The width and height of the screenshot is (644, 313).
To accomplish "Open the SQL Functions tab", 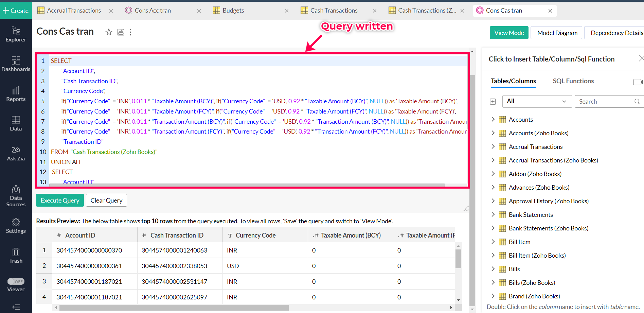I will pyautogui.click(x=573, y=81).
